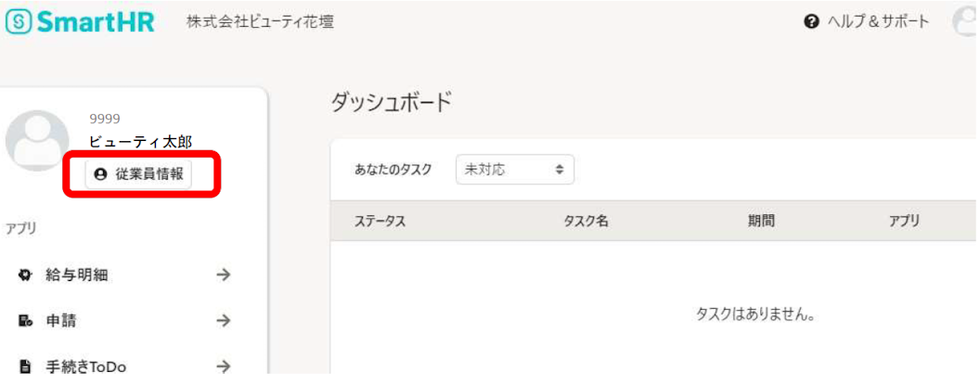This screenshot has width=980, height=384.
Task: Click the 給与明細 piggy bank icon
Action: (26, 275)
